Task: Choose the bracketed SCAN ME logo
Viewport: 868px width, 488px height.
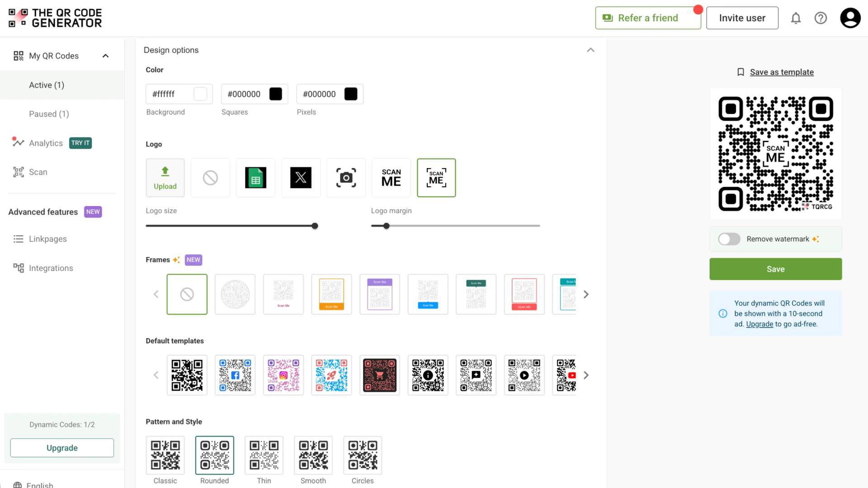Action: coord(436,178)
